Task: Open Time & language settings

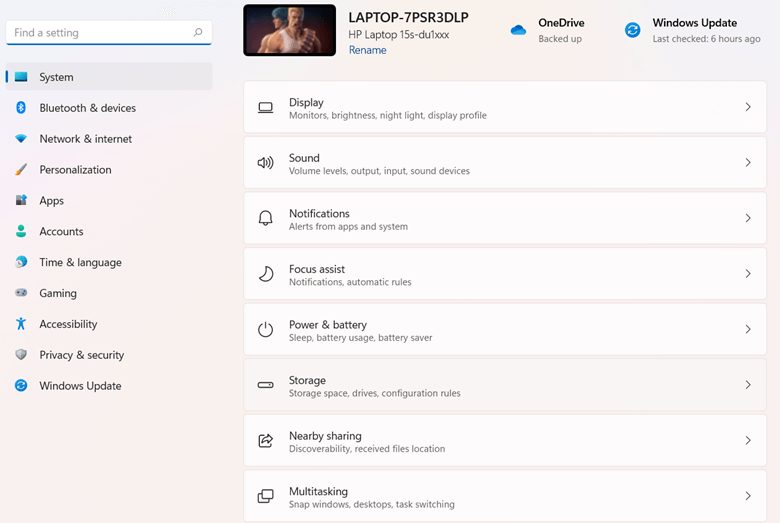Action: tap(109, 262)
